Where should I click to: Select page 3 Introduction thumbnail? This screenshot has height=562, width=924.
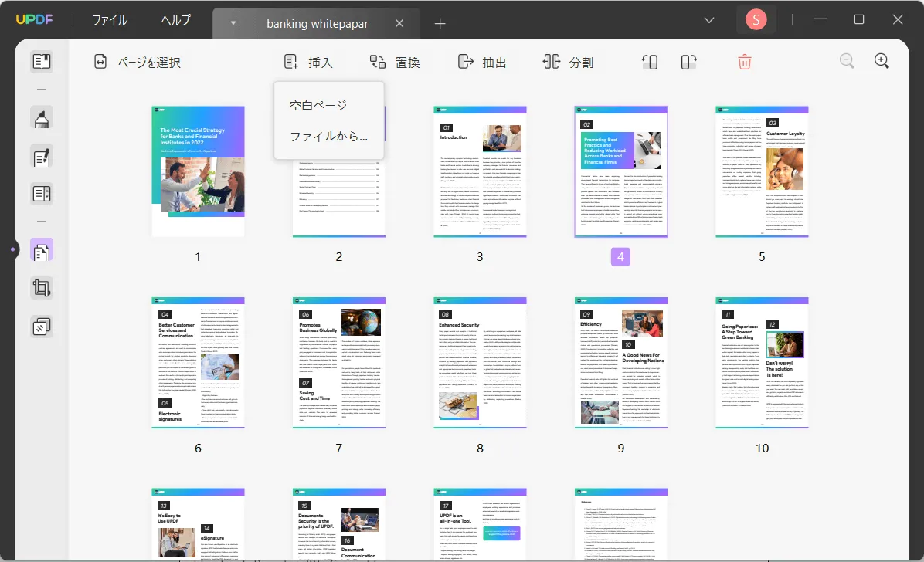(480, 171)
